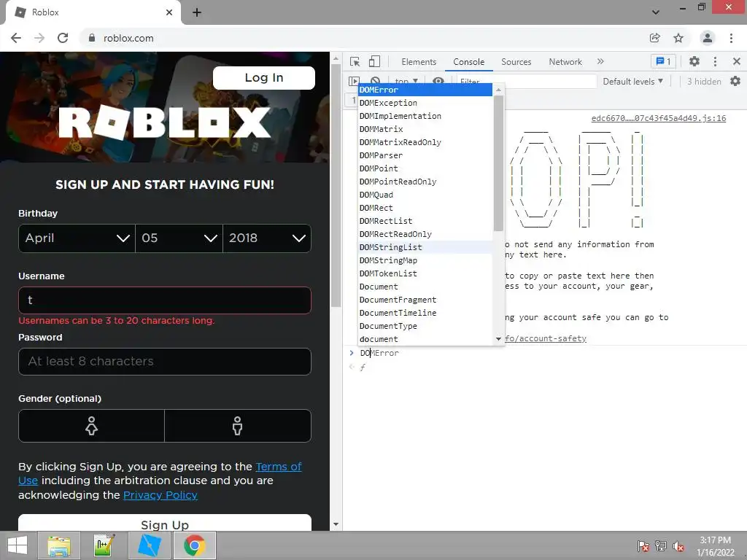Viewport: 747px width, 560px height.
Task: Click the page scrollbar down arrow
Action: tap(336, 524)
